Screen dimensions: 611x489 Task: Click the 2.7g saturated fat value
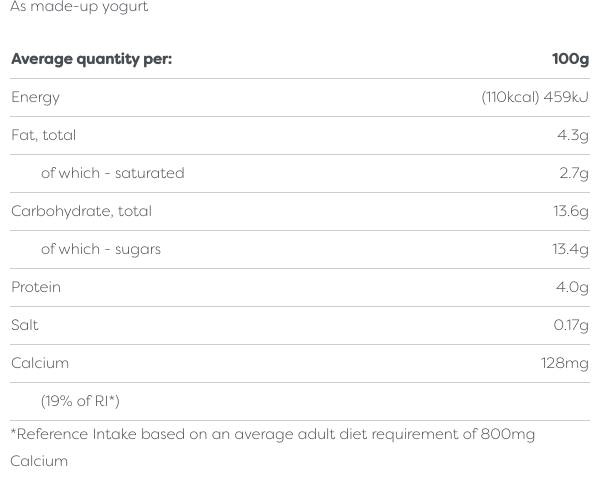pos(573,173)
